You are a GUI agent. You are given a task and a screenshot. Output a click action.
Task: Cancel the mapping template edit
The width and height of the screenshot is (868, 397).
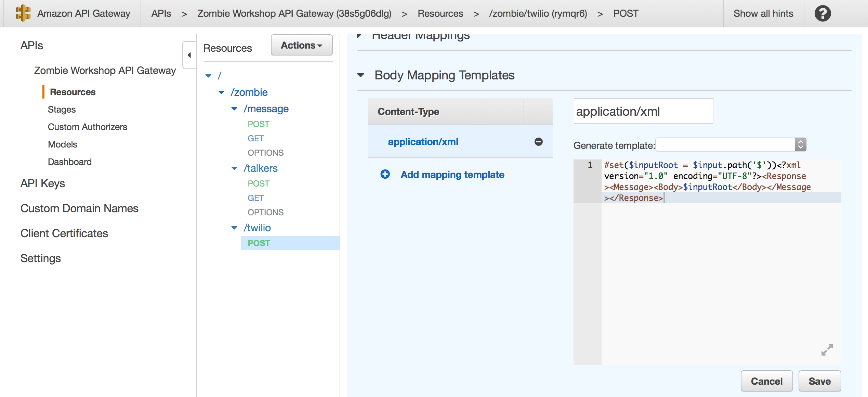click(x=766, y=381)
